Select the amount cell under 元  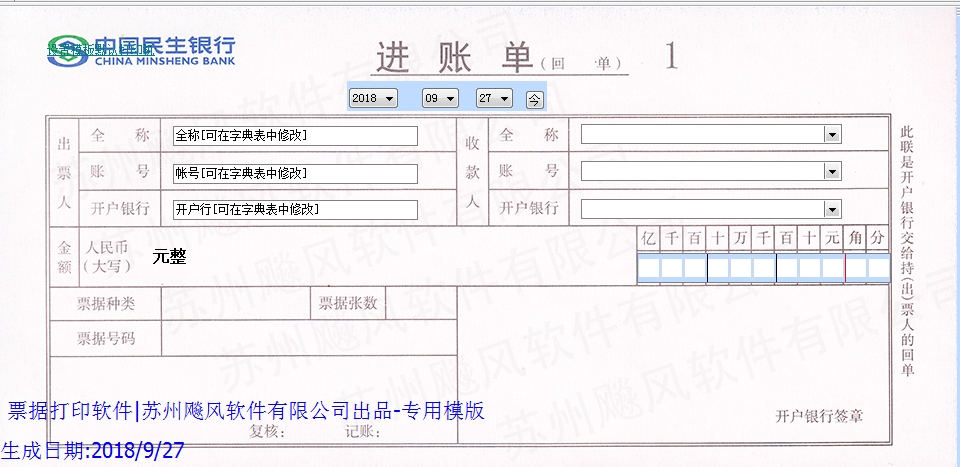coord(833,268)
